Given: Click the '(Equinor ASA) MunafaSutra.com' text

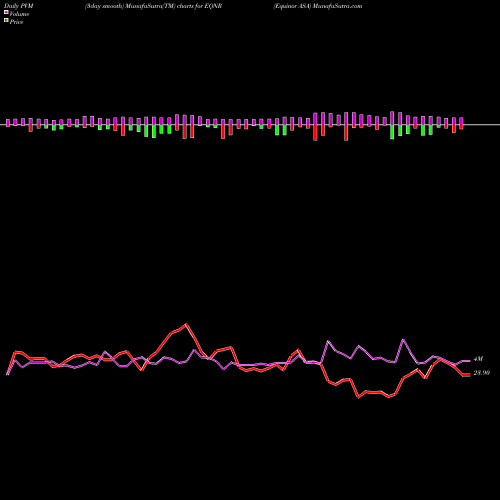Looking at the screenshot, I should tap(318, 6).
